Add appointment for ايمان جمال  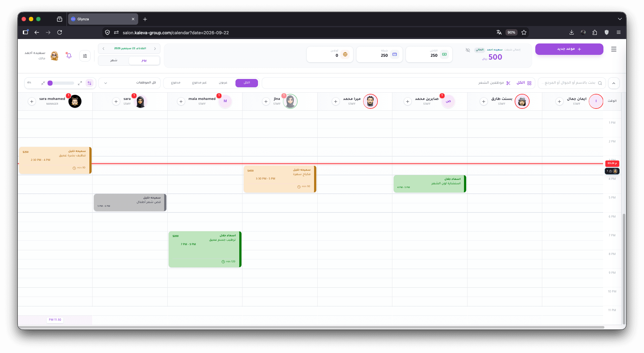[559, 101]
